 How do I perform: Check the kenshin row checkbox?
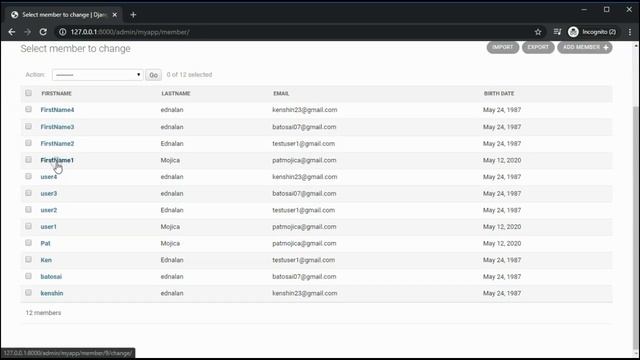[28, 293]
